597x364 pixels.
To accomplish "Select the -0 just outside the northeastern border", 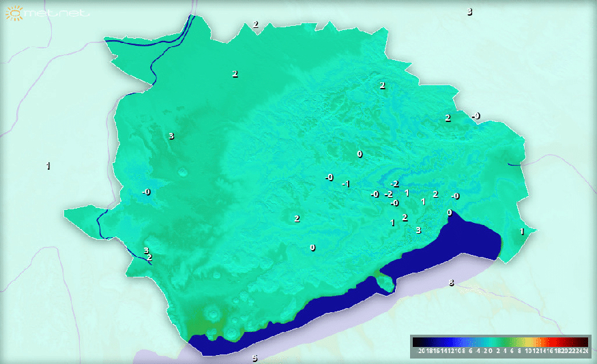I will pyautogui.click(x=476, y=116).
